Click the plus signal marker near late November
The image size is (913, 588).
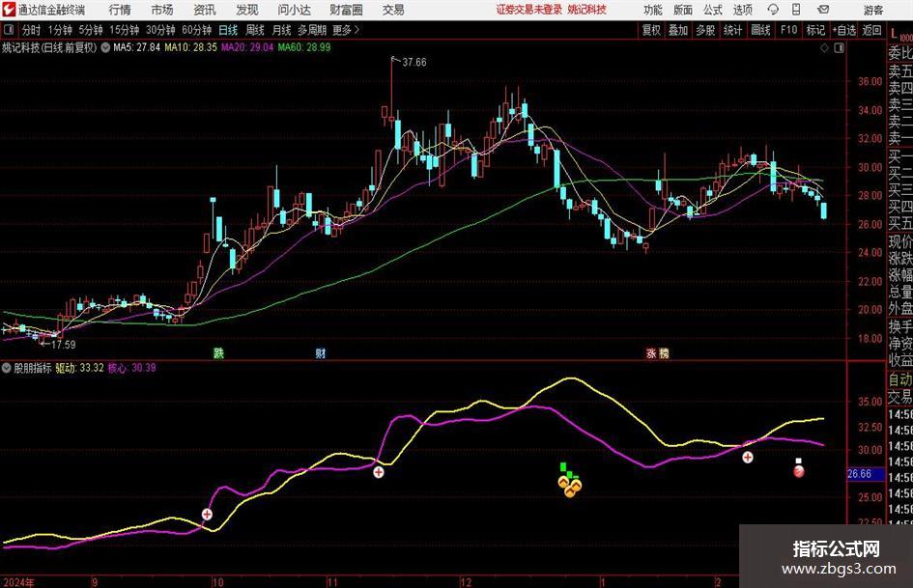(379, 472)
